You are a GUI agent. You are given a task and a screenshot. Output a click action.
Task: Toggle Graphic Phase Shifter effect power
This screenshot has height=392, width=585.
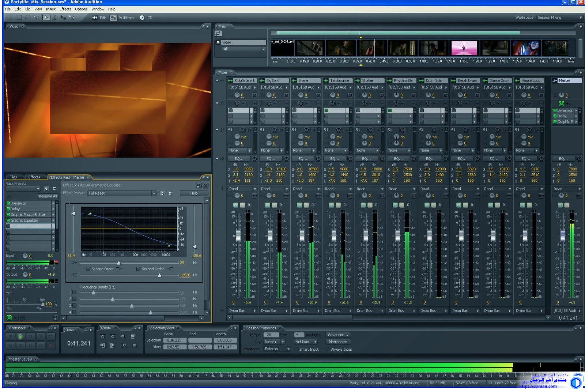pos(8,215)
